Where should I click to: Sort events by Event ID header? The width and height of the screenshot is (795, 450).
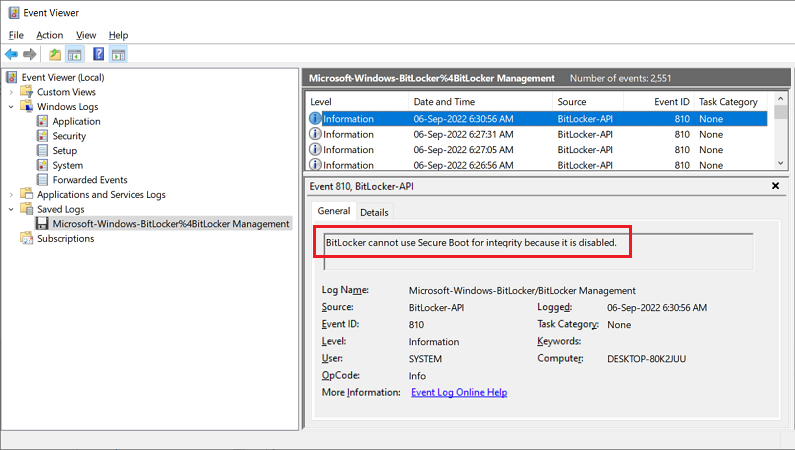click(659, 102)
